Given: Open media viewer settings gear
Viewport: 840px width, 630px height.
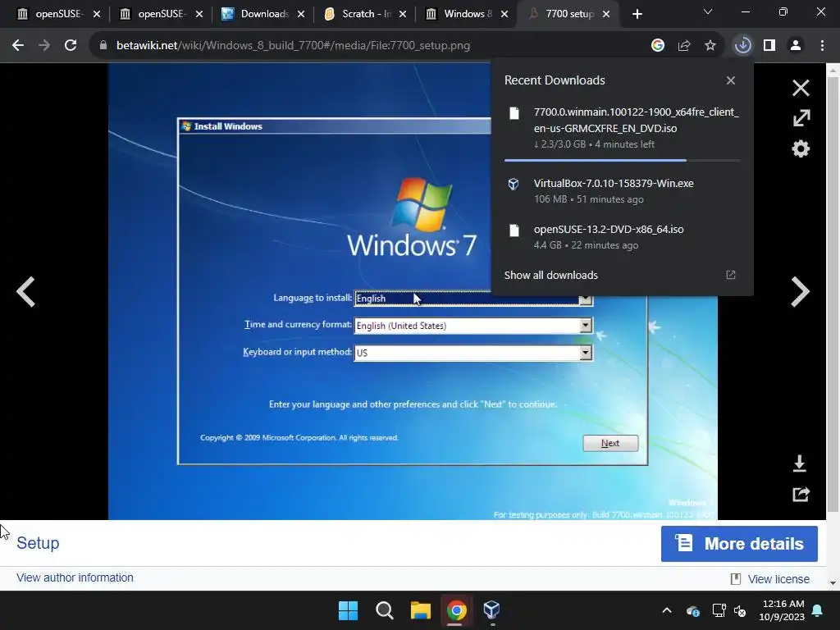Looking at the screenshot, I should [801, 148].
